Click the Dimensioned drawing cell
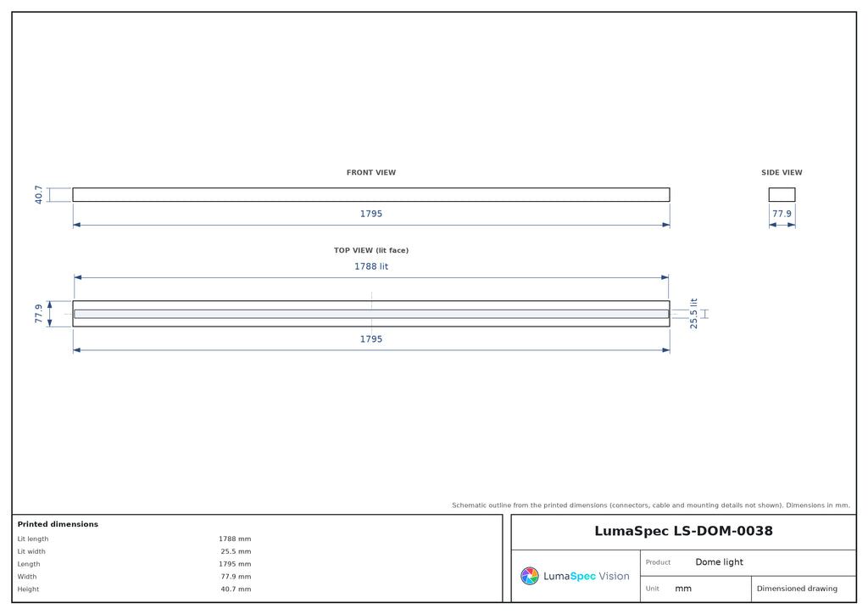The width and height of the screenshot is (868, 614). [797, 589]
